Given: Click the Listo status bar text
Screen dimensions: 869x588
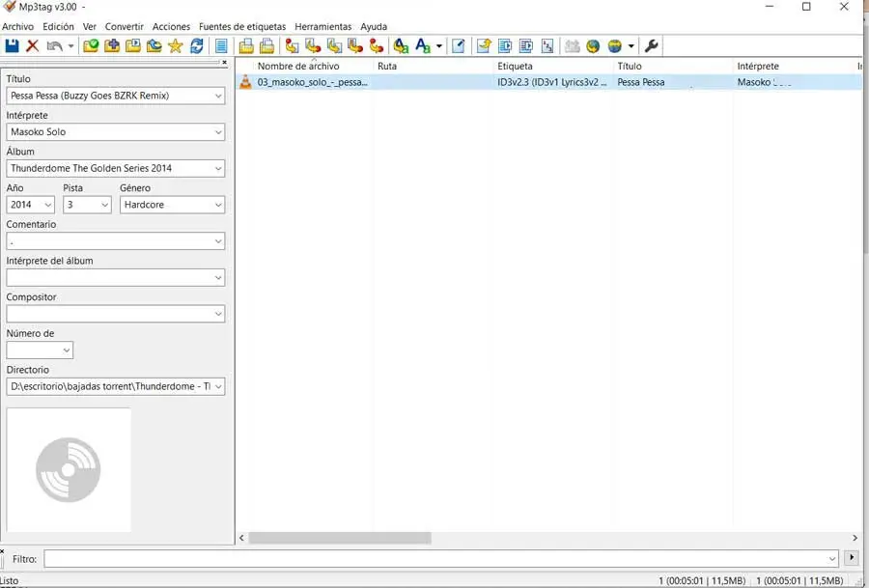Looking at the screenshot, I should click(10, 581).
